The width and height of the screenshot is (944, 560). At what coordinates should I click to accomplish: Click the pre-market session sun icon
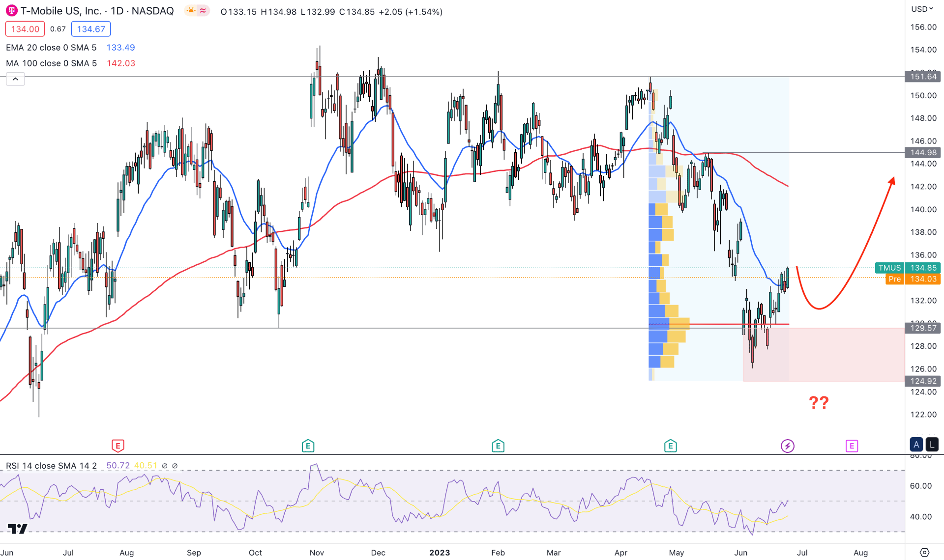(x=191, y=11)
